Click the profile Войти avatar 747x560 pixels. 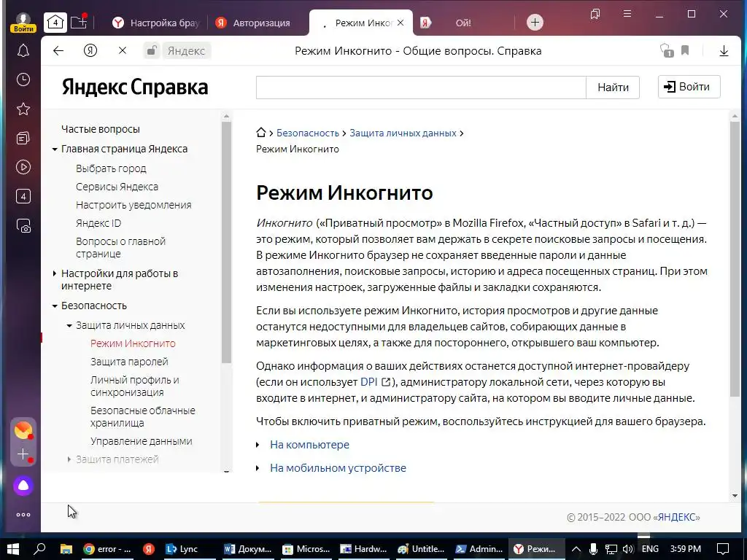[x=23, y=23]
